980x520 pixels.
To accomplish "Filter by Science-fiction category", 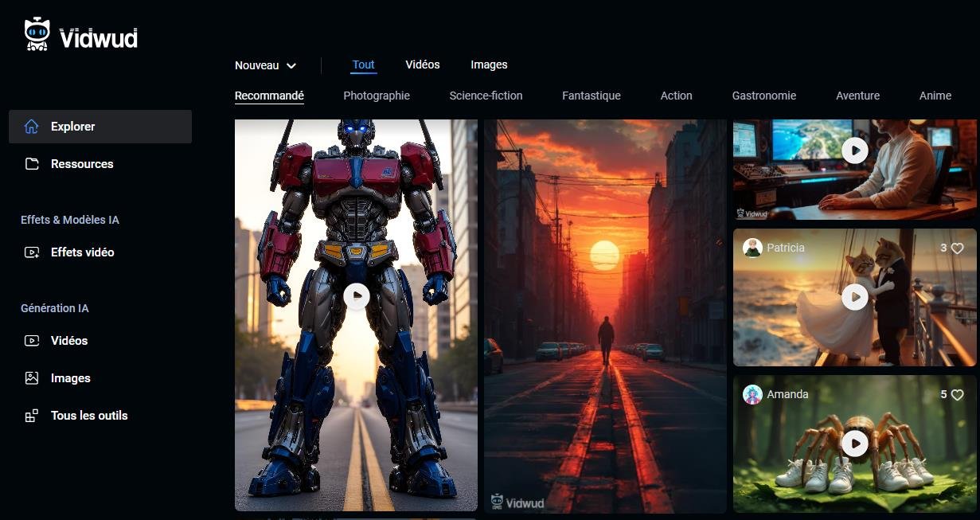I will [x=486, y=96].
